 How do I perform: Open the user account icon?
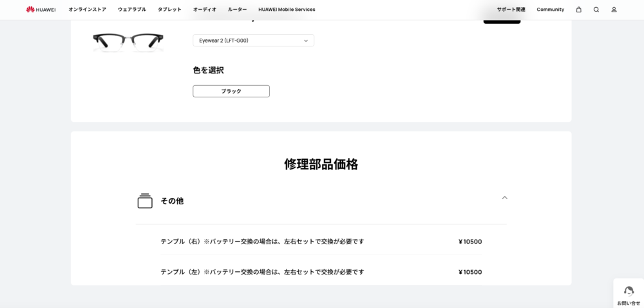point(614,10)
